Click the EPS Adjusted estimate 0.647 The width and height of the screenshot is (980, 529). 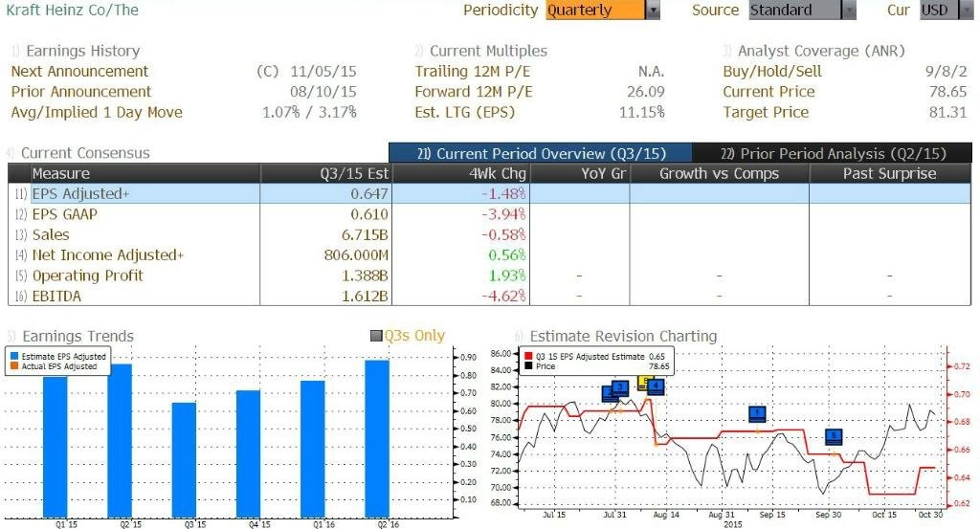pos(369,193)
